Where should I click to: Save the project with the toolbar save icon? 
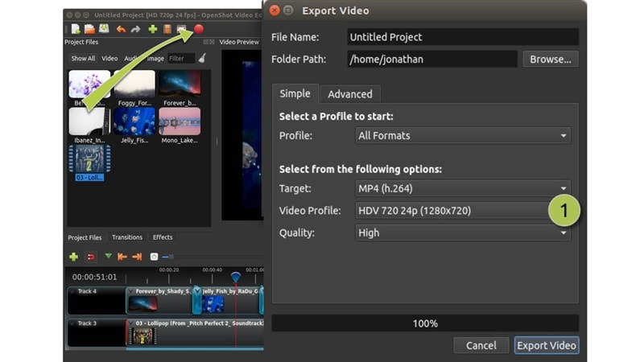click(x=104, y=29)
